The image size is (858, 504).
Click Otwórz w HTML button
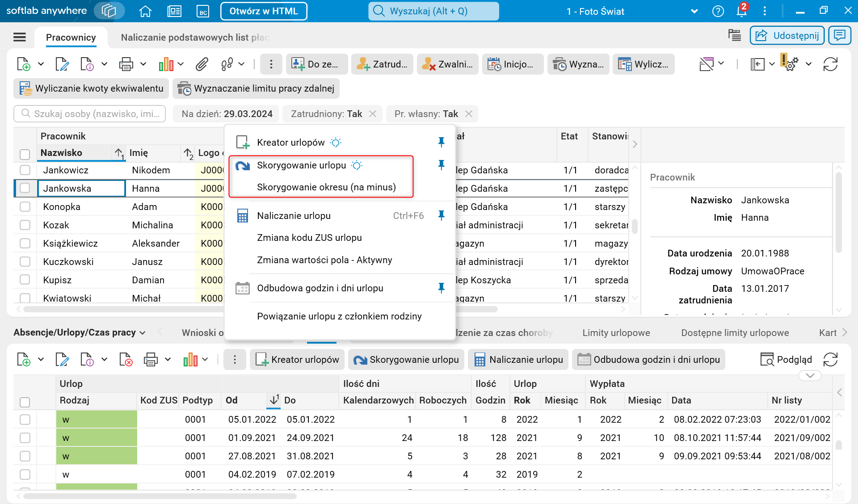point(264,11)
